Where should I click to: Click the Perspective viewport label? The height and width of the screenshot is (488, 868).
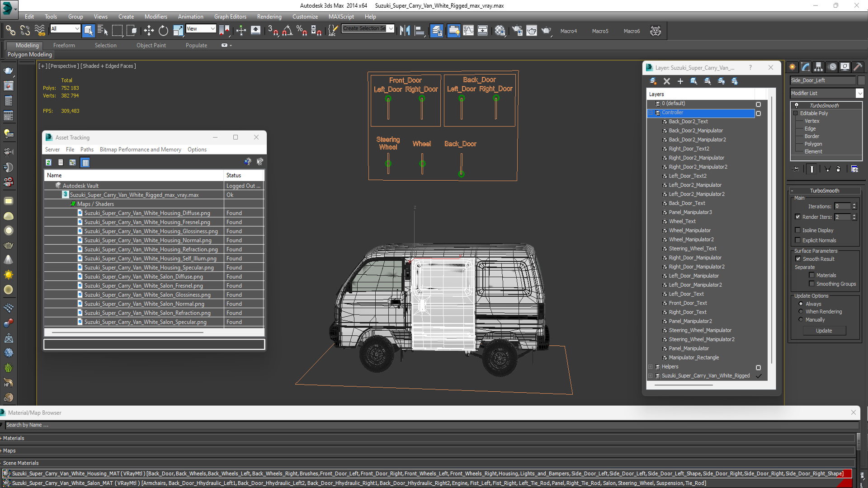[63, 66]
